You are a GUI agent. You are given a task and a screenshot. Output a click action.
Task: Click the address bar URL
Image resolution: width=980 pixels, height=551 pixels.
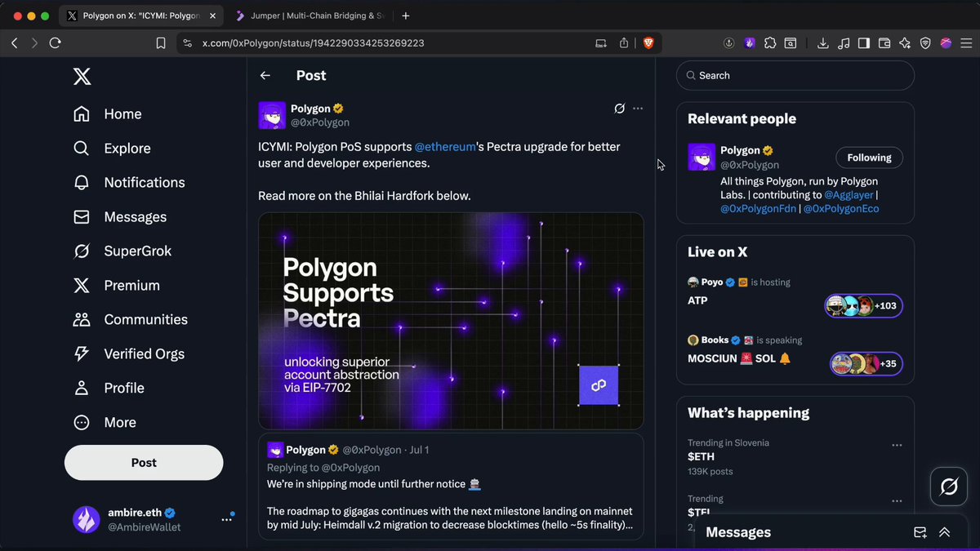pyautogui.click(x=313, y=43)
